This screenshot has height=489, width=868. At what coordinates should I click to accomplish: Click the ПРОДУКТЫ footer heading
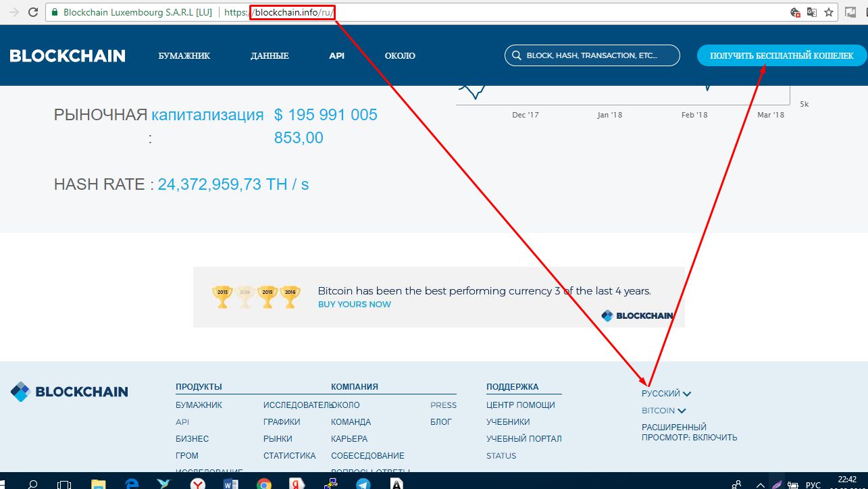pos(199,387)
